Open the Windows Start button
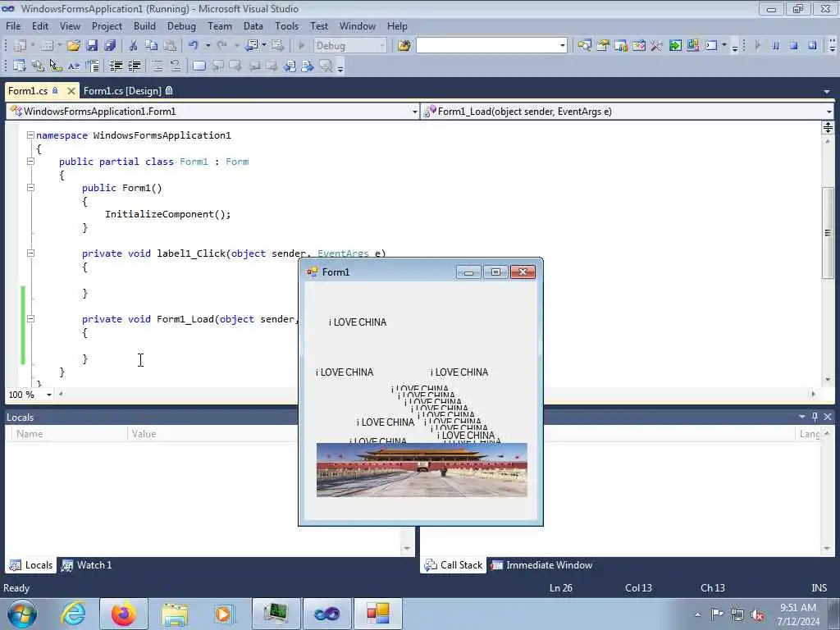 pos(22,614)
